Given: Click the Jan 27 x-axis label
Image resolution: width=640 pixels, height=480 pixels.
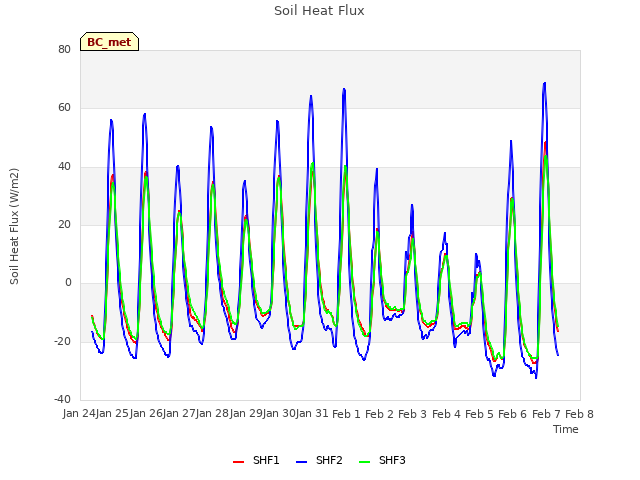Looking at the screenshot, I should (179, 414).
